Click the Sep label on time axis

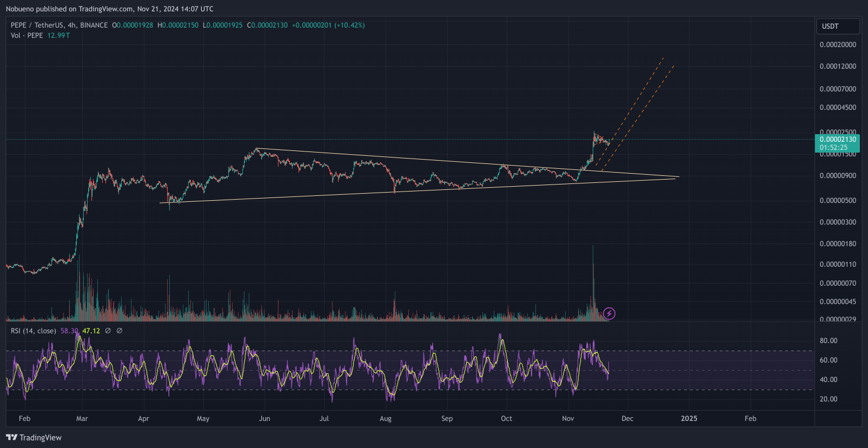447,419
